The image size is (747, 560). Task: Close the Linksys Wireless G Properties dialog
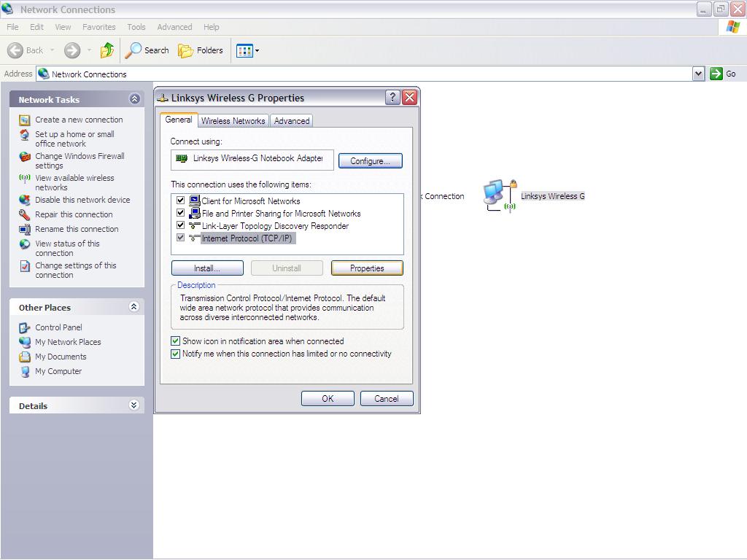pos(410,98)
